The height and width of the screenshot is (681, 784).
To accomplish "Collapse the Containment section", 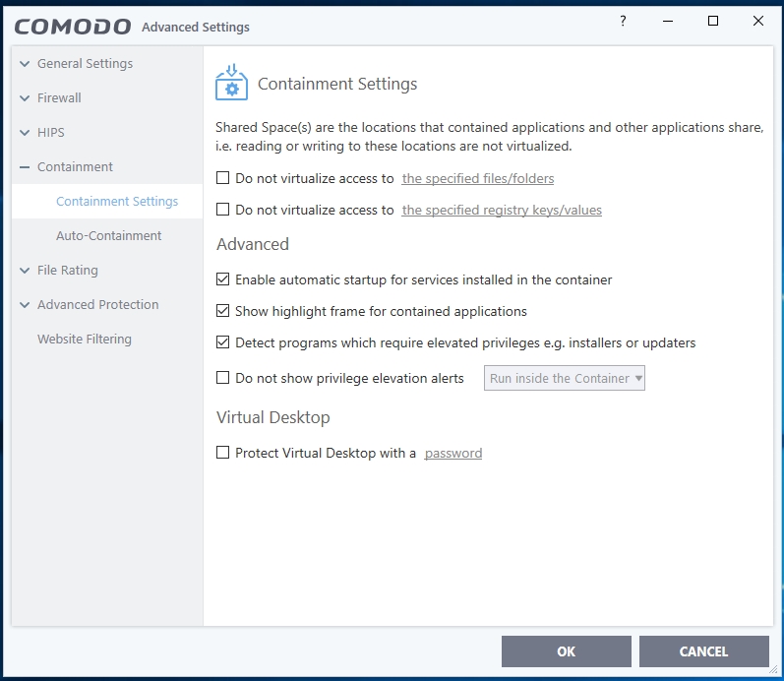I will coord(25,167).
